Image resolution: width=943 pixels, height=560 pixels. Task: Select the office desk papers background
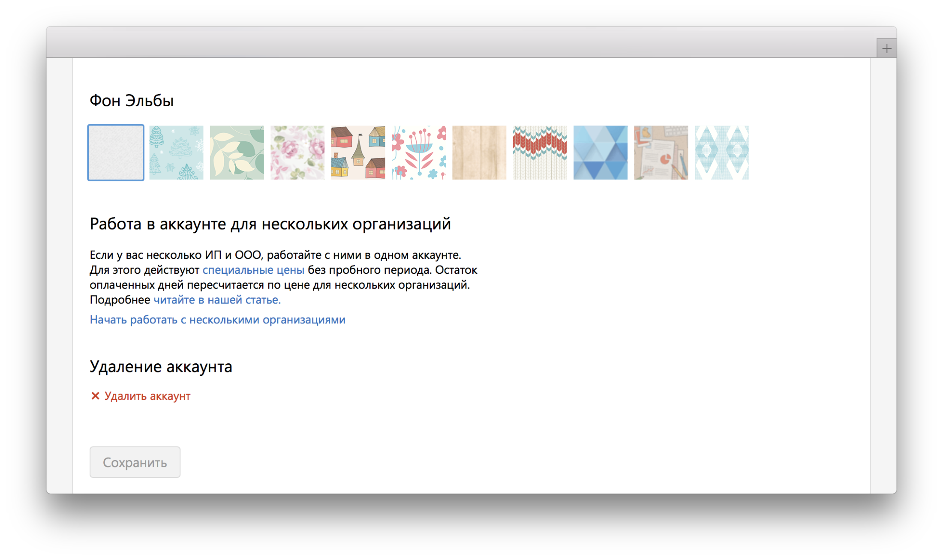point(661,153)
